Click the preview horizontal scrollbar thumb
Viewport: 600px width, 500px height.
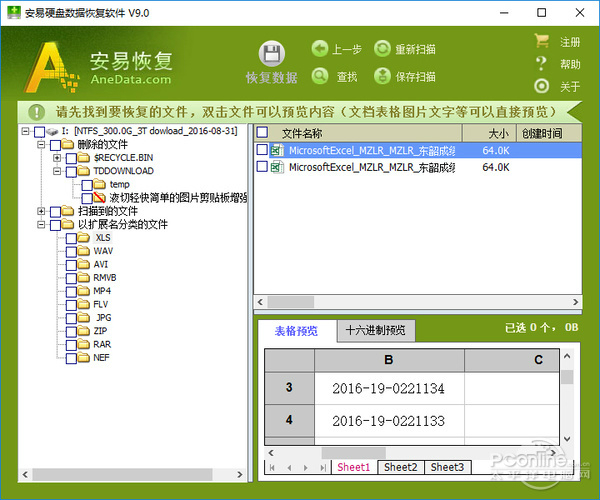354,453
